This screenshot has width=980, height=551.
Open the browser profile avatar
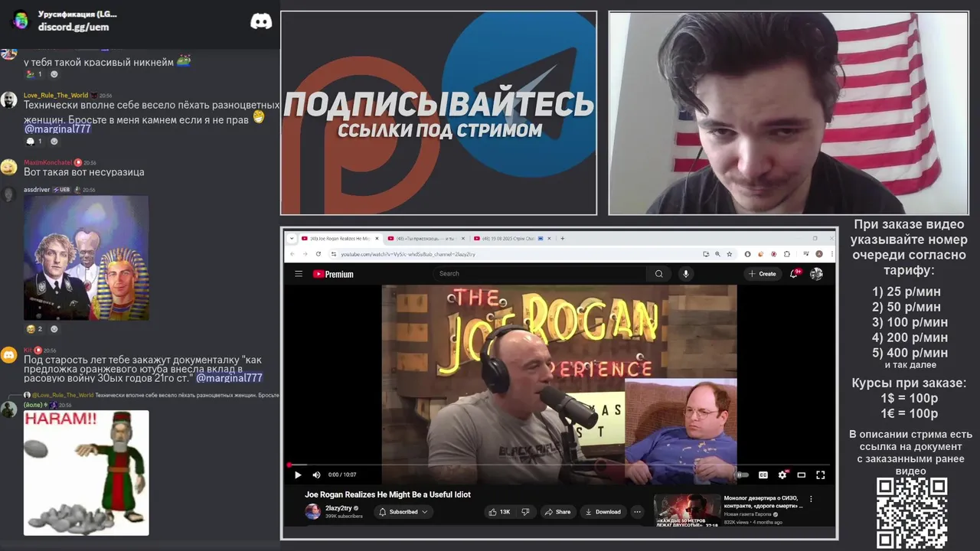[x=818, y=254]
